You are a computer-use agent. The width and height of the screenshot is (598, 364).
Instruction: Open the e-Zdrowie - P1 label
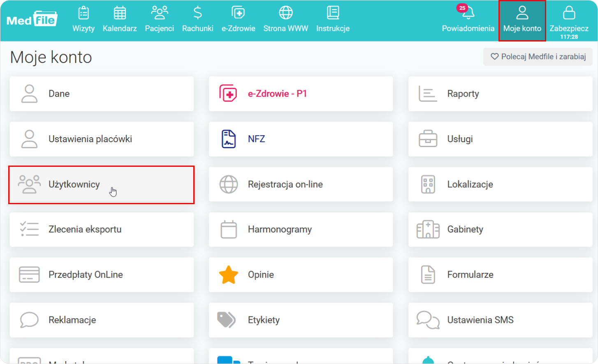[277, 94]
